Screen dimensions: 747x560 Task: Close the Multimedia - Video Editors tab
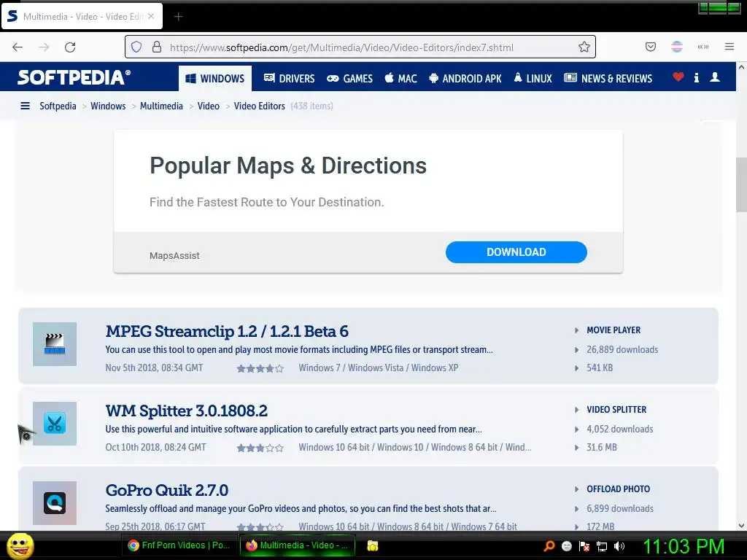151,16
